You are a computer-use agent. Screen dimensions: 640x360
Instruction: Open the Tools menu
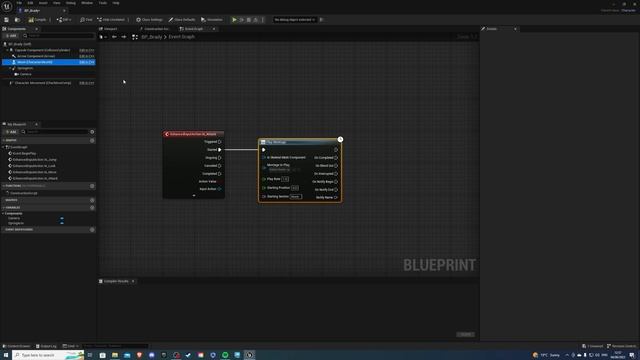point(103,3)
